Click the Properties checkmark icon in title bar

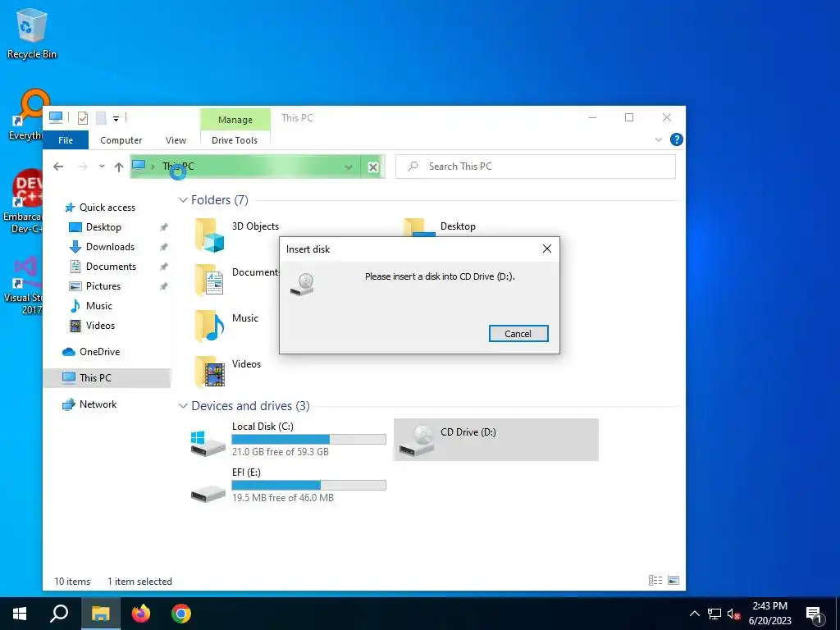83,117
